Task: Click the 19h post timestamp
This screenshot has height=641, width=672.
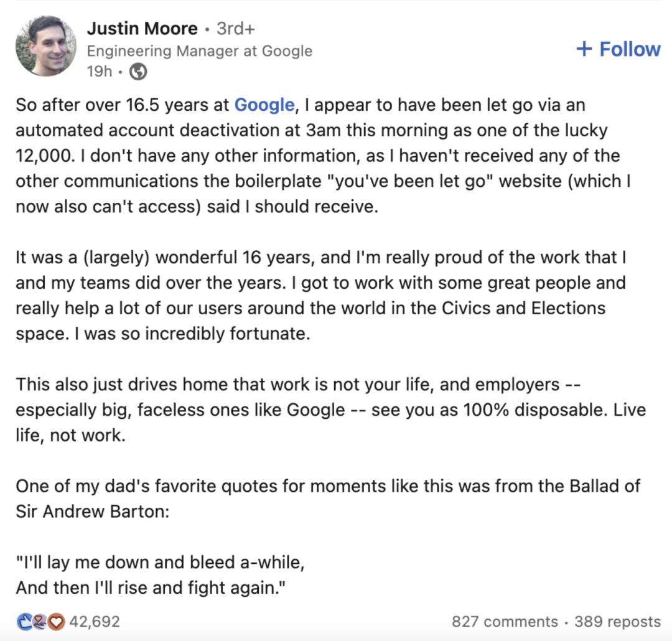Action: (99, 72)
